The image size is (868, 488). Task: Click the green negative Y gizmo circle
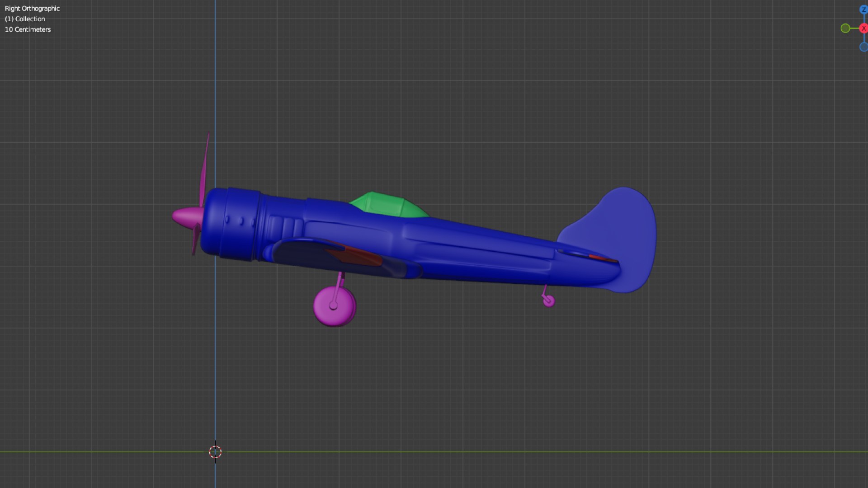[x=845, y=28]
